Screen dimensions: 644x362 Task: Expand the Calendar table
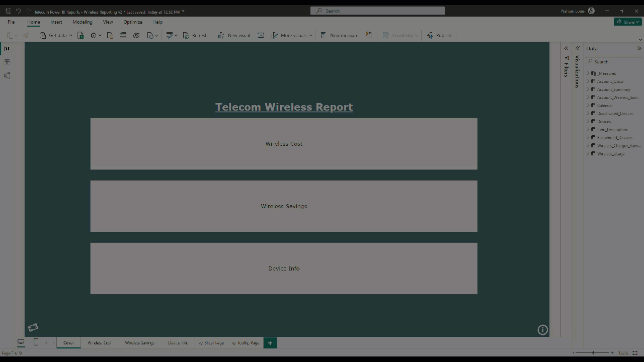[x=588, y=106]
